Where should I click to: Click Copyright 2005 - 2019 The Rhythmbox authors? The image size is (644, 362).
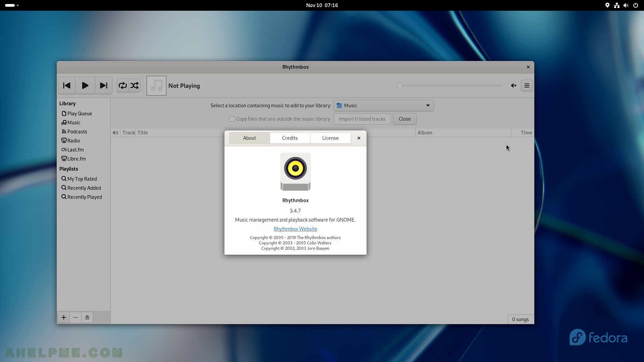pyautogui.click(x=295, y=238)
